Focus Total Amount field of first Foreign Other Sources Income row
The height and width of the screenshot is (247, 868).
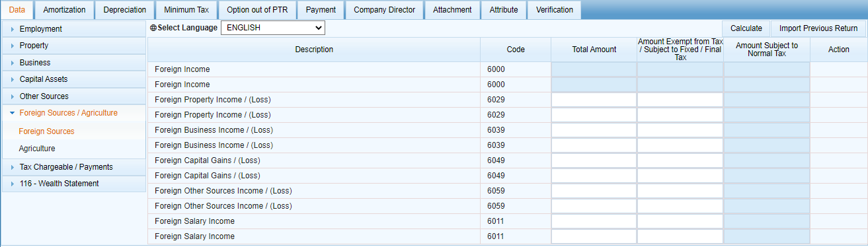[x=594, y=191]
